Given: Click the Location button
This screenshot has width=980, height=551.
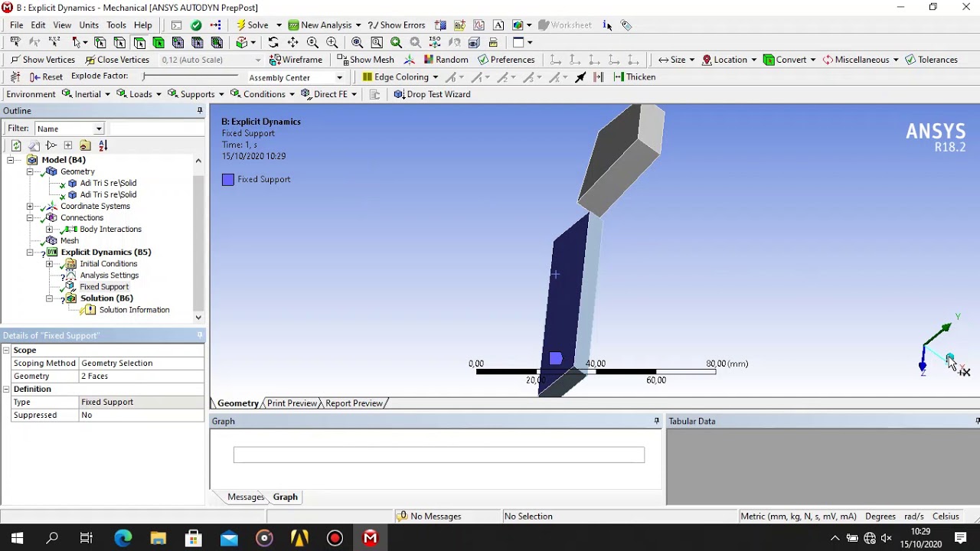Looking at the screenshot, I should [729, 60].
